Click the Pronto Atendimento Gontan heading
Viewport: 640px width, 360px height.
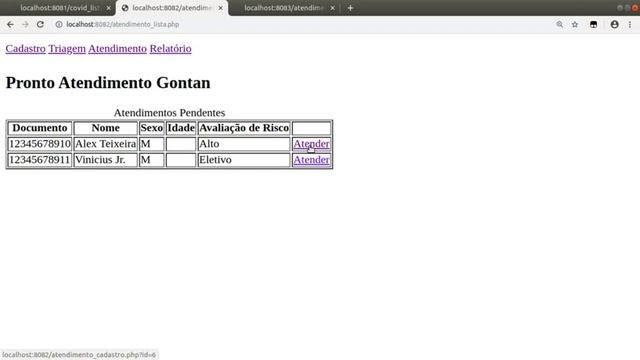pyautogui.click(x=108, y=83)
